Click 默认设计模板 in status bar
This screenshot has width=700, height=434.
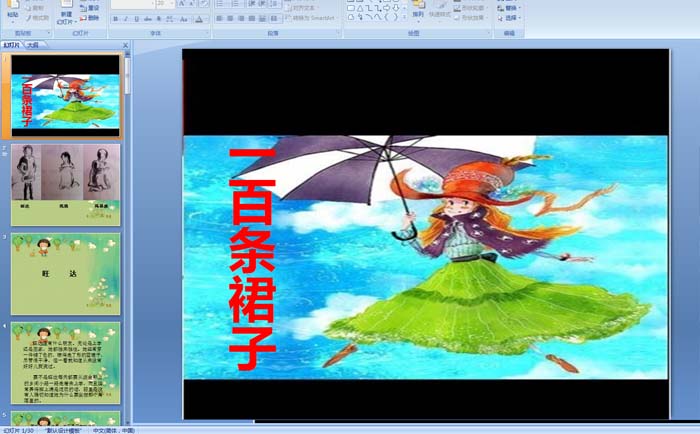click(x=62, y=430)
